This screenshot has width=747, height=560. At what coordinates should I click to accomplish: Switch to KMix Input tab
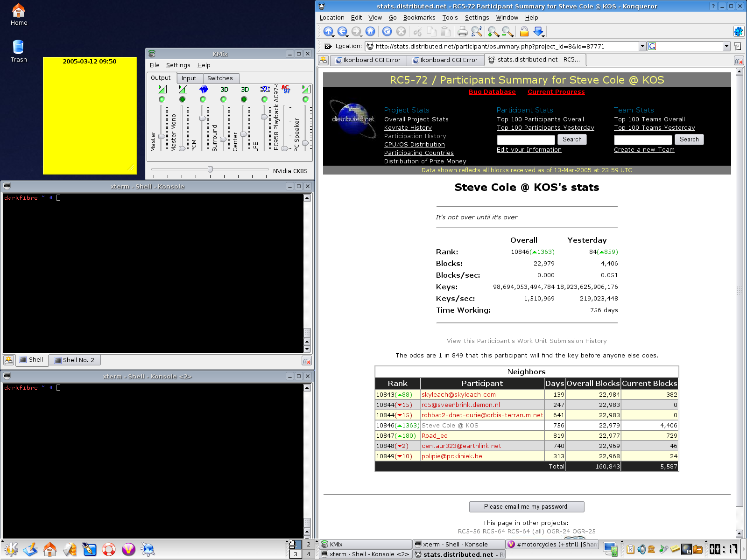point(189,78)
